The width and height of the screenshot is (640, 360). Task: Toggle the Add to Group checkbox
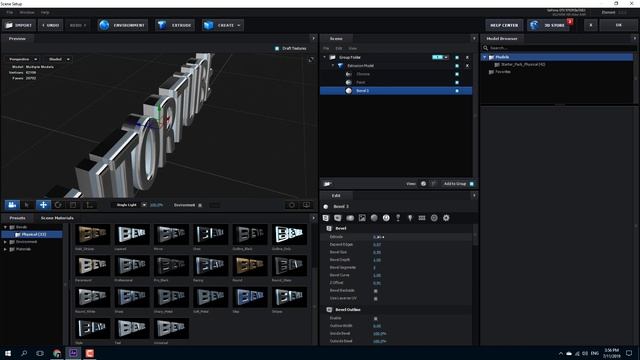click(x=471, y=184)
